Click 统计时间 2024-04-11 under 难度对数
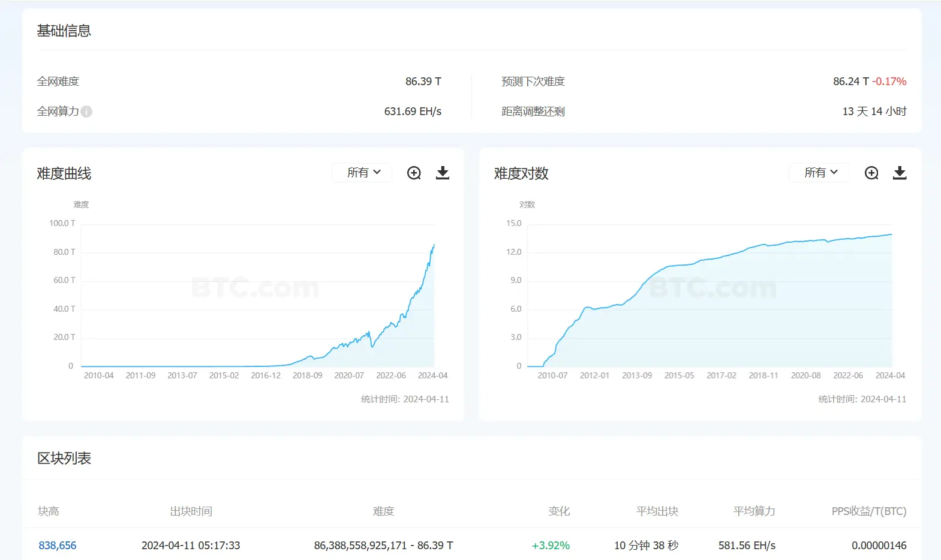The width and height of the screenshot is (941, 560). (862, 399)
